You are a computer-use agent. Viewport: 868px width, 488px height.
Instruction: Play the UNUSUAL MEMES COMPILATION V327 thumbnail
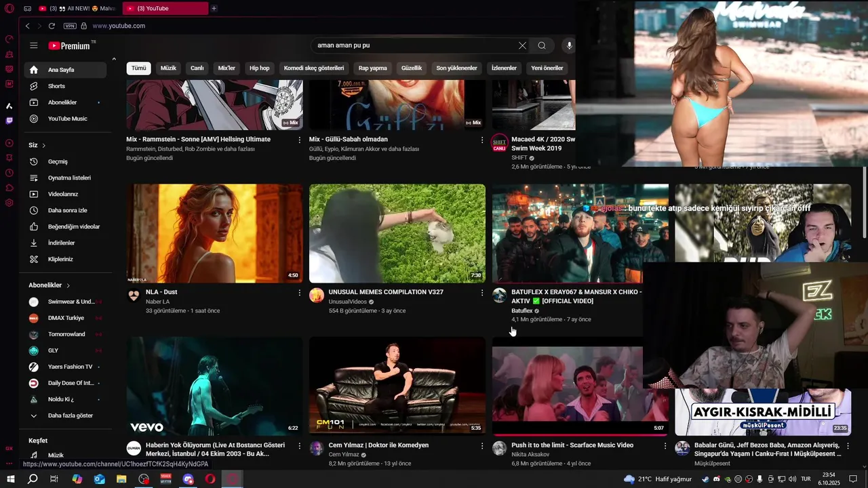click(x=397, y=233)
